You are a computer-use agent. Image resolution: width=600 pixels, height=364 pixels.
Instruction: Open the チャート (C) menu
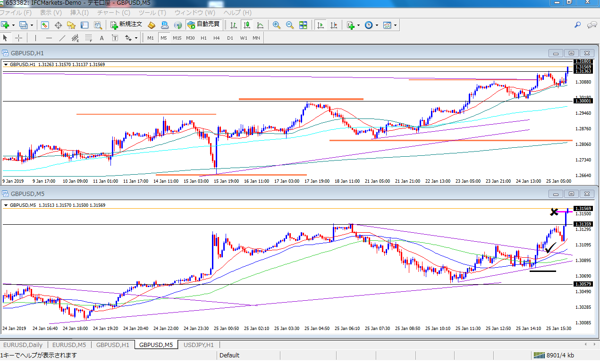click(113, 13)
